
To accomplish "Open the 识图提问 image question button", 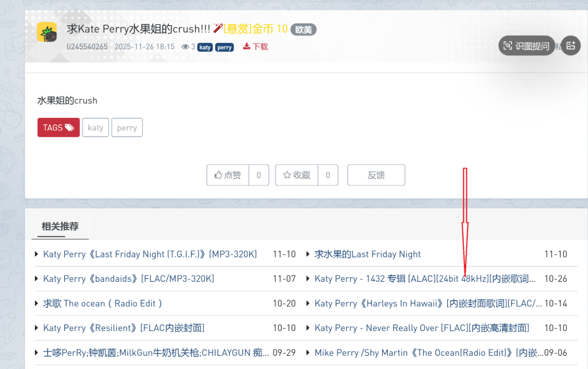I will click(x=527, y=46).
